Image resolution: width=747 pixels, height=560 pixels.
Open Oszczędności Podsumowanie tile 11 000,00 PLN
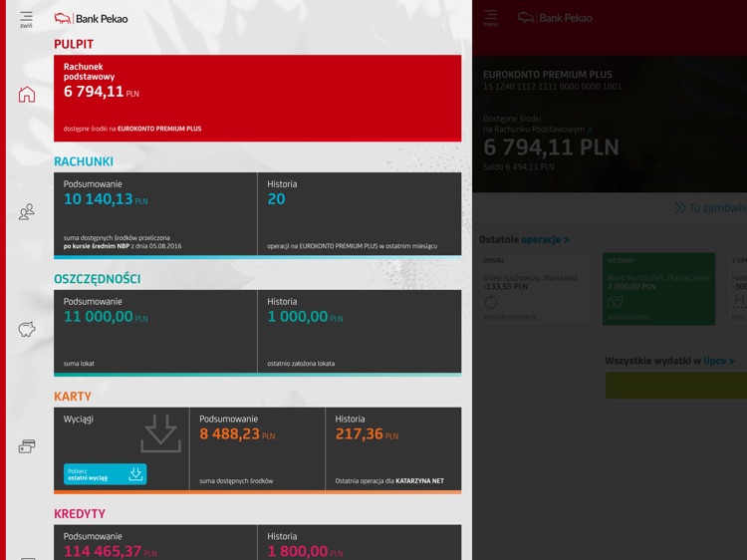point(155,331)
